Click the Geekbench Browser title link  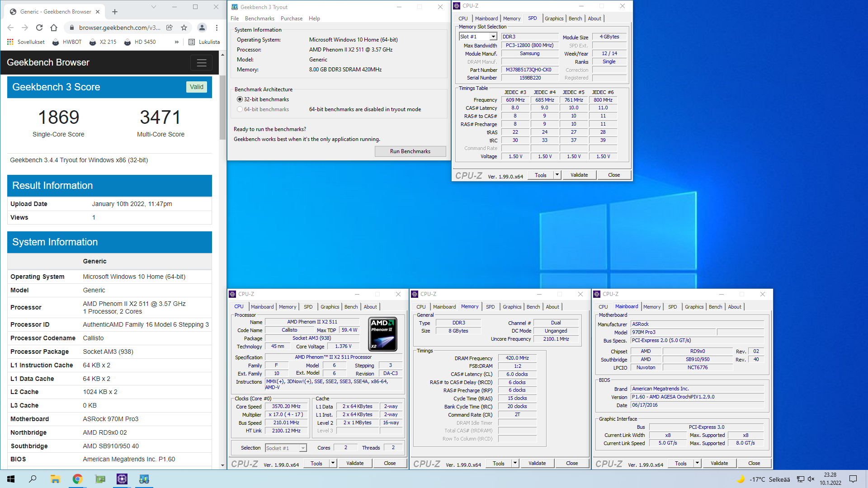(48, 62)
